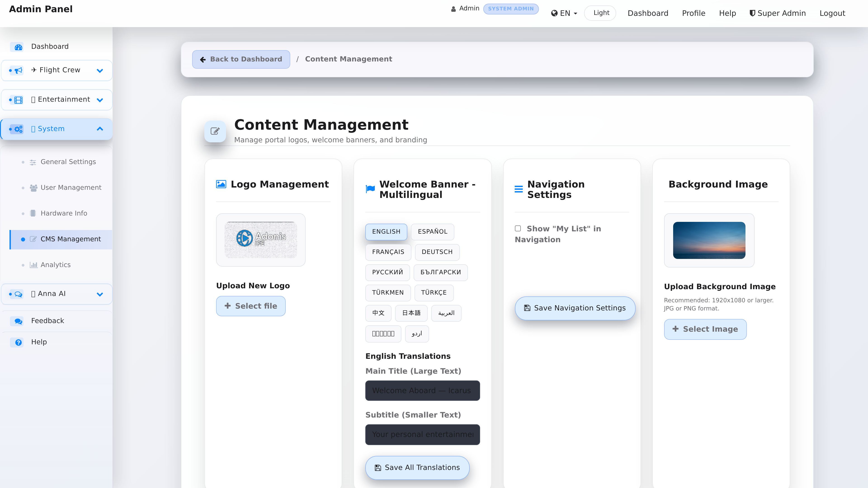The width and height of the screenshot is (868, 488).
Task: Click the Subtitle text input field
Action: pyautogui.click(x=422, y=435)
